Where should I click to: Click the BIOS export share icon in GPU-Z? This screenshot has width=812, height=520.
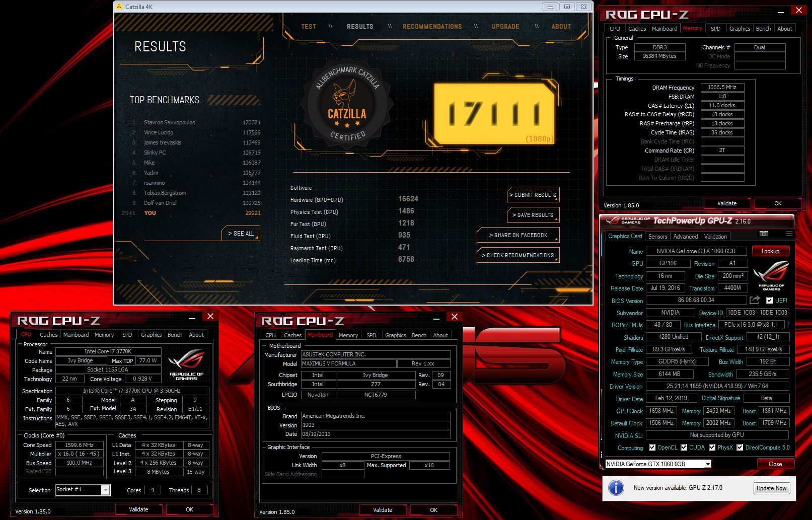click(x=755, y=300)
